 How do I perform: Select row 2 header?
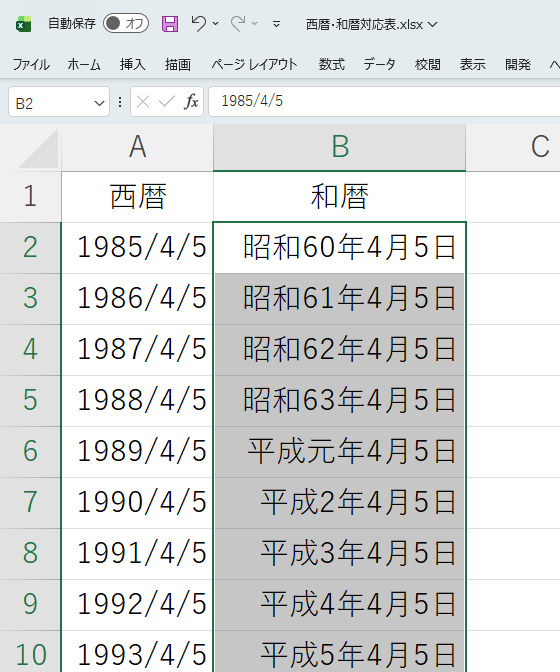30,248
